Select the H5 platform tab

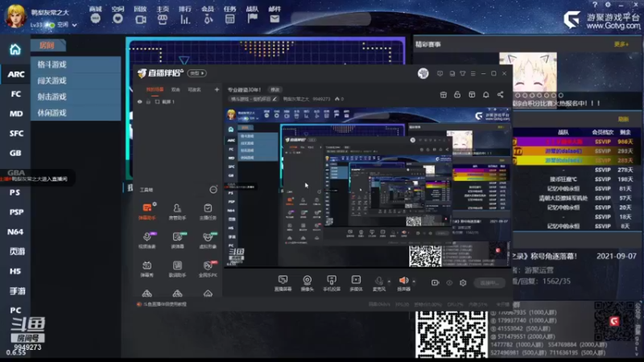(x=15, y=271)
